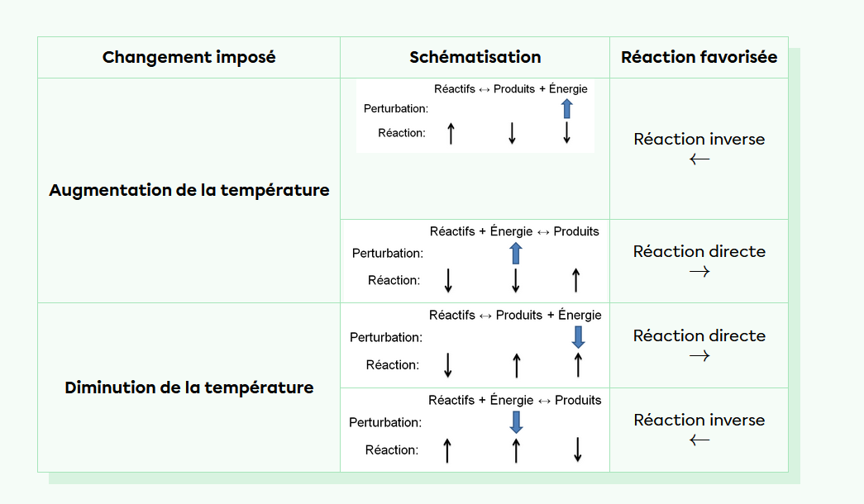The width and height of the screenshot is (864, 504).
Task: Click the Schématisation column header
Action: click(x=475, y=57)
